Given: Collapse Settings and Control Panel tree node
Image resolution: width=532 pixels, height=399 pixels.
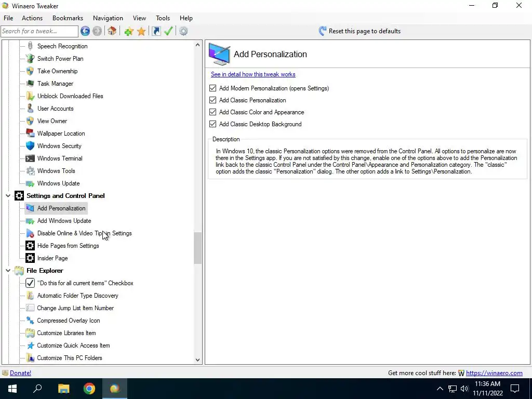Looking at the screenshot, I should pyautogui.click(x=8, y=196).
